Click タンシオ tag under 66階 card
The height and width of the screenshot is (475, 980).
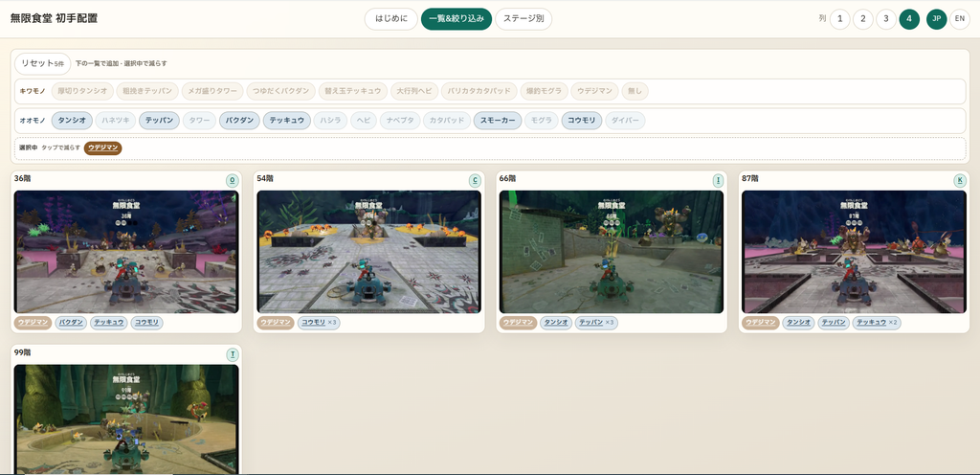click(556, 323)
